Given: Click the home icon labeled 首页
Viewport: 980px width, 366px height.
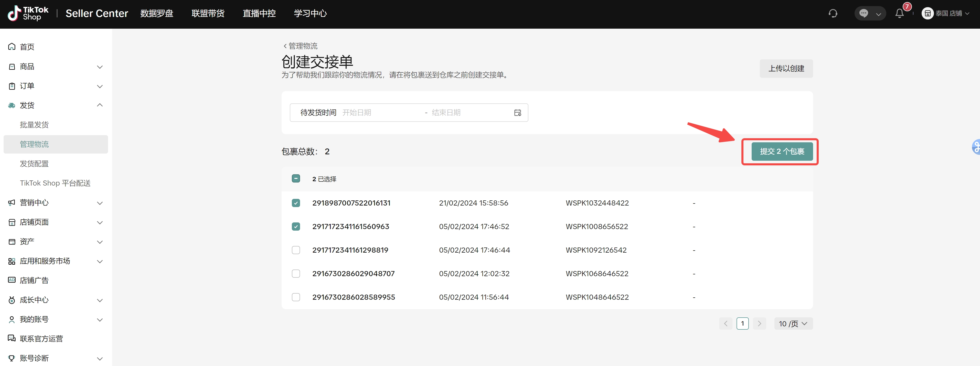Looking at the screenshot, I should (x=12, y=47).
